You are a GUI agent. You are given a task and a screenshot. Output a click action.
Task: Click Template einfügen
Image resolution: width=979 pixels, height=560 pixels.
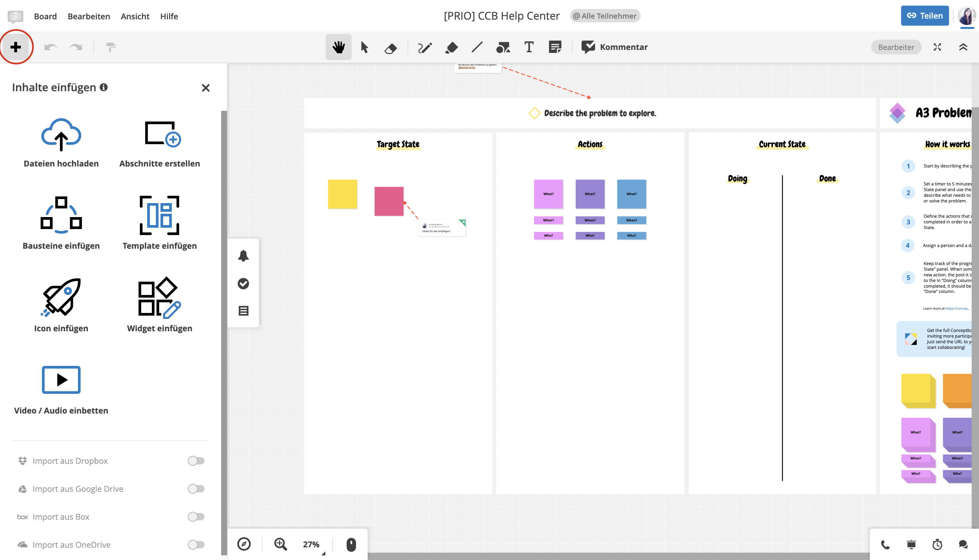coord(160,223)
